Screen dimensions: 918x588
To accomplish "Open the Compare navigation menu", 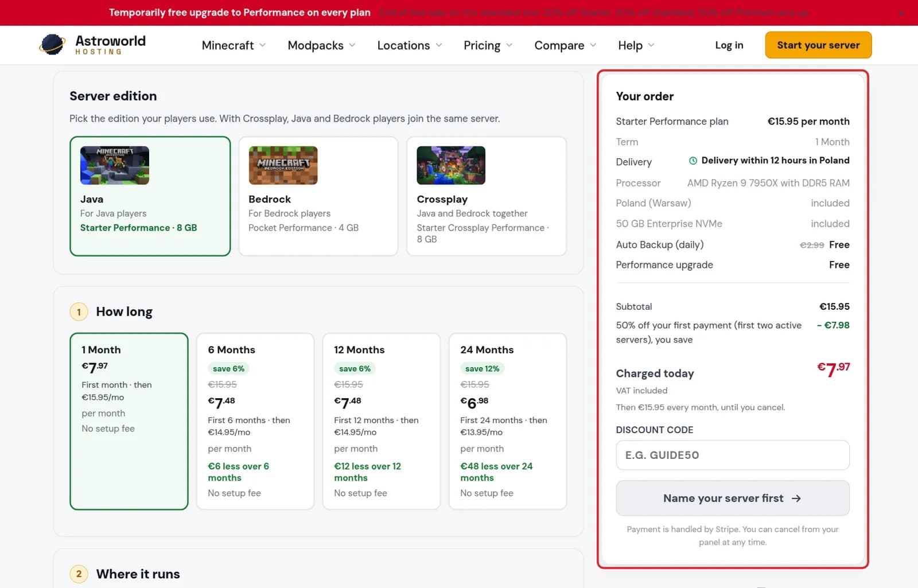I will coord(565,45).
